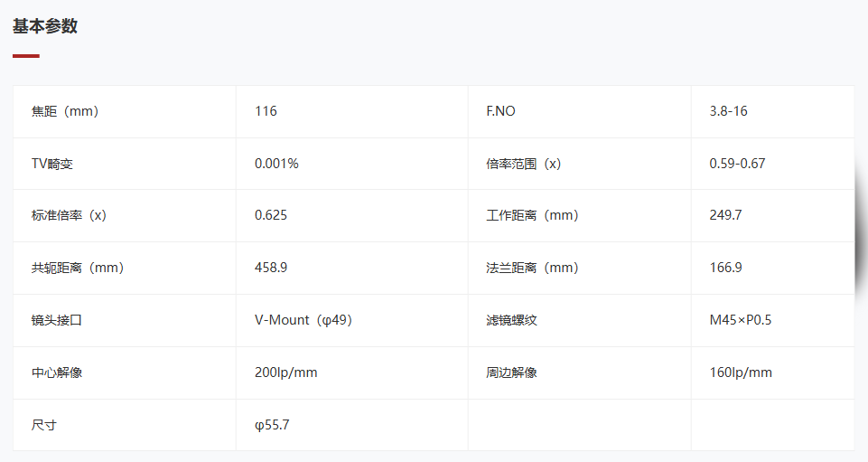Click the standard magnification value 0.625
This screenshot has height=462, width=868.
[x=271, y=215]
